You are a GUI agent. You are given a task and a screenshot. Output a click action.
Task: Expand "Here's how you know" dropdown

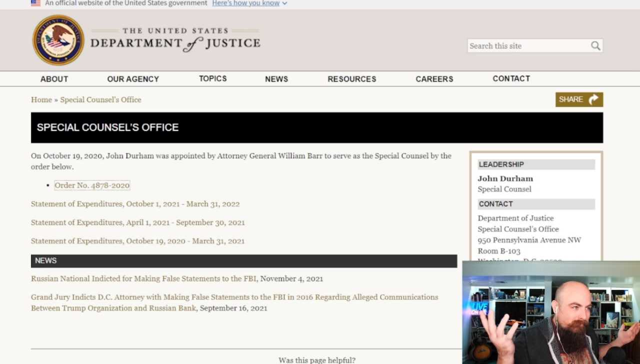click(x=249, y=3)
